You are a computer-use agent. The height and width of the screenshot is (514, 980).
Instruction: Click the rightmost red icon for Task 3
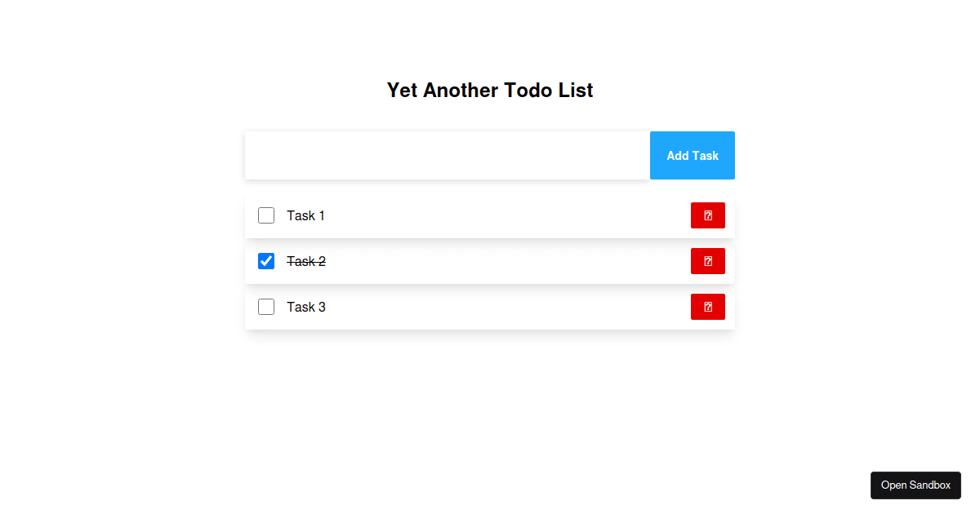click(707, 307)
